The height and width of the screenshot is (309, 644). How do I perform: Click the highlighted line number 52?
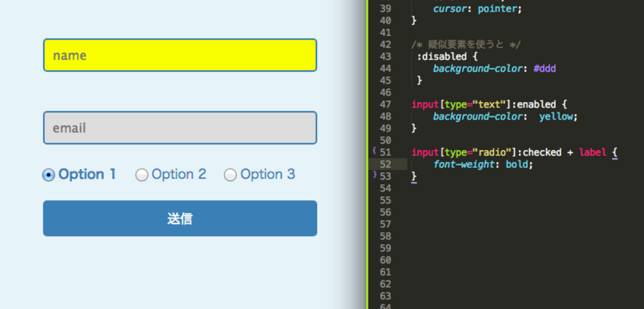point(385,165)
